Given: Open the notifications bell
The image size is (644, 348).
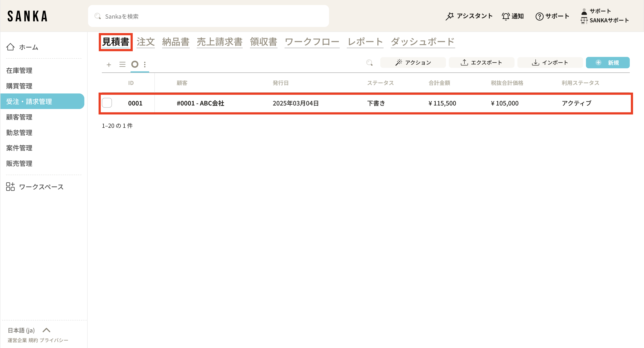Looking at the screenshot, I should (506, 16).
